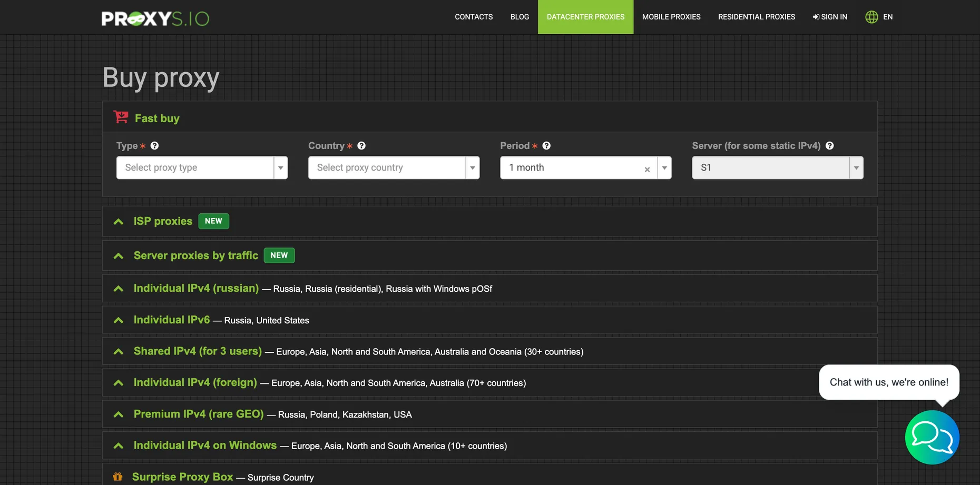The image size is (980, 485).
Task: Toggle Individual IPv6 section chevron
Action: pyautogui.click(x=119, y=320)
